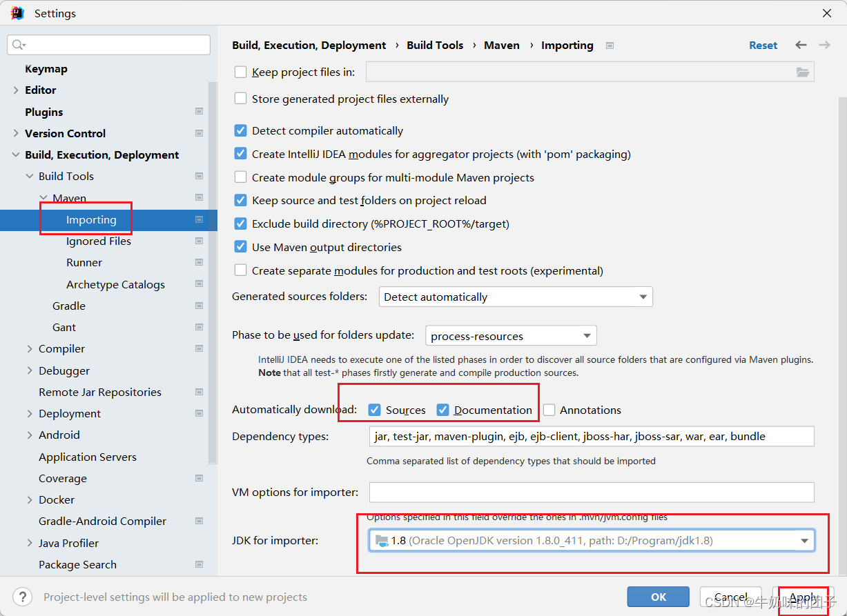Click the icon beside the Importing breadcrumb
Screen dimensions: 847x616
610,46
